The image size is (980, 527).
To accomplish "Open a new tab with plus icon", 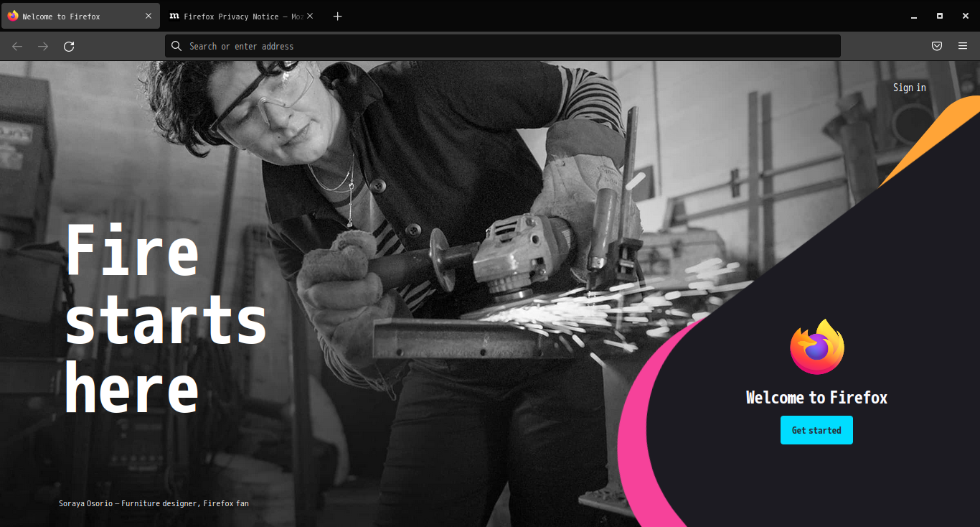I will (x=338, y=16).
